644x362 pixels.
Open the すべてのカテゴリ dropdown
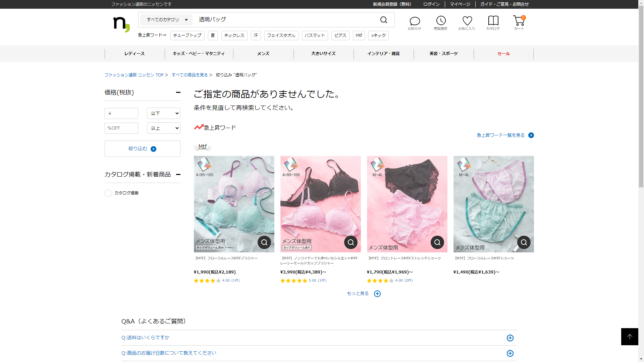[x=167, y=20]
